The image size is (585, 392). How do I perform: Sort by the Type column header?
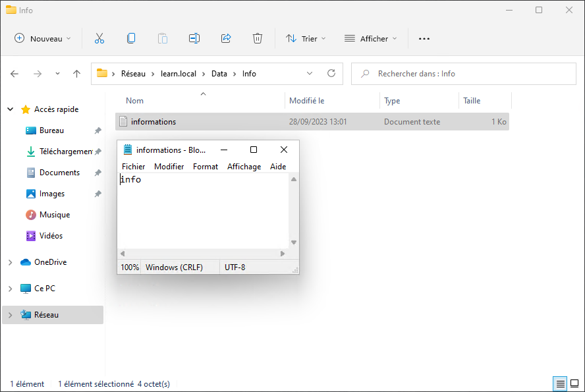coord(420,101)
